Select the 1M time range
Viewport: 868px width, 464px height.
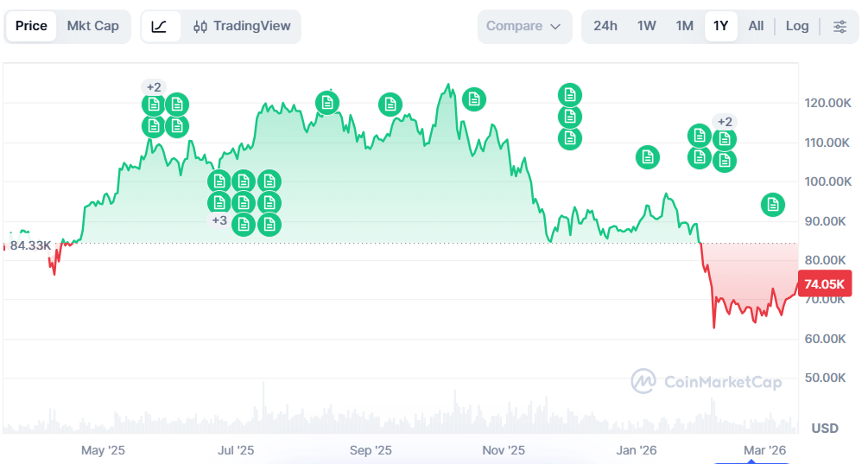(x=685, y=26)
